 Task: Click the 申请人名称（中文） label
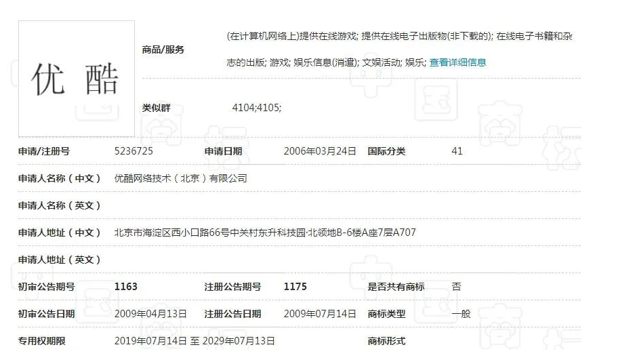pyautogui.click(x=60, y=178)
